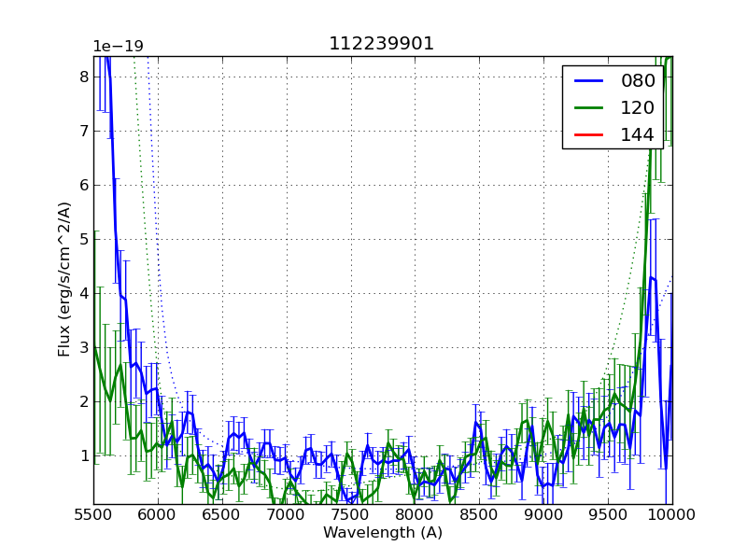Viewport: 747px width, 560px height.
Task: Click the 5500 x-axis tick label
Action: tap(94, 514)
